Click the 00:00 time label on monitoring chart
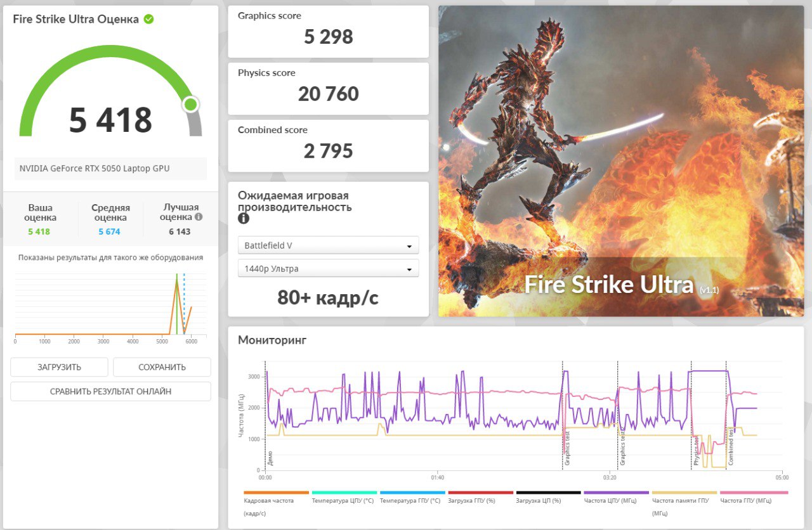The image size is (812, 530). pyautogui.click(x=265, y=477)
